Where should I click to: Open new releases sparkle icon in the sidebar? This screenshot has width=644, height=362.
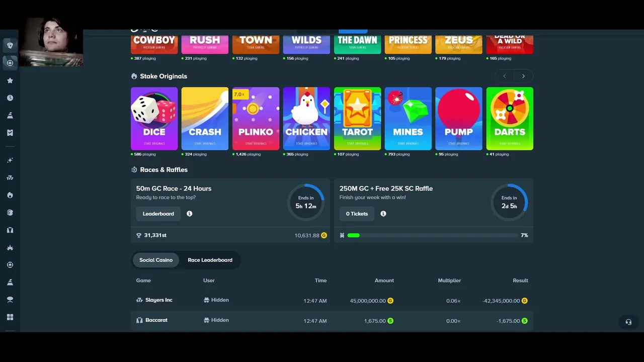tap(10, 160)
